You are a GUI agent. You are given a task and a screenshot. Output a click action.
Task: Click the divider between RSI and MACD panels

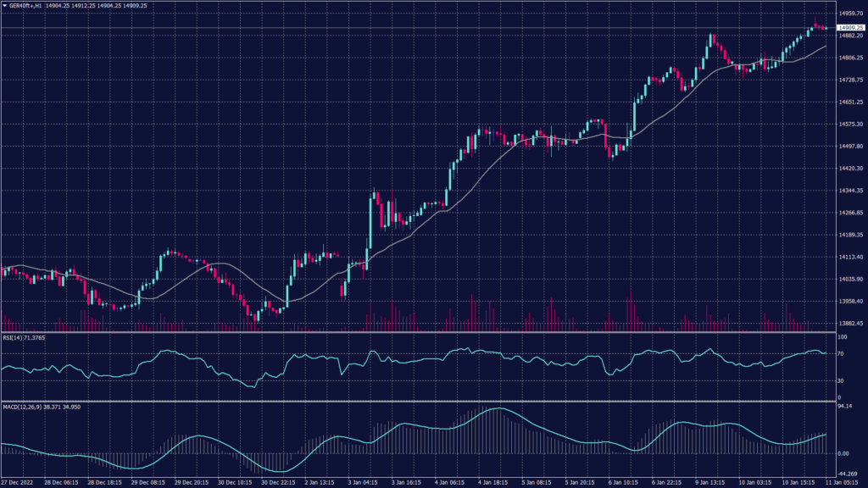tap(415, 402)
